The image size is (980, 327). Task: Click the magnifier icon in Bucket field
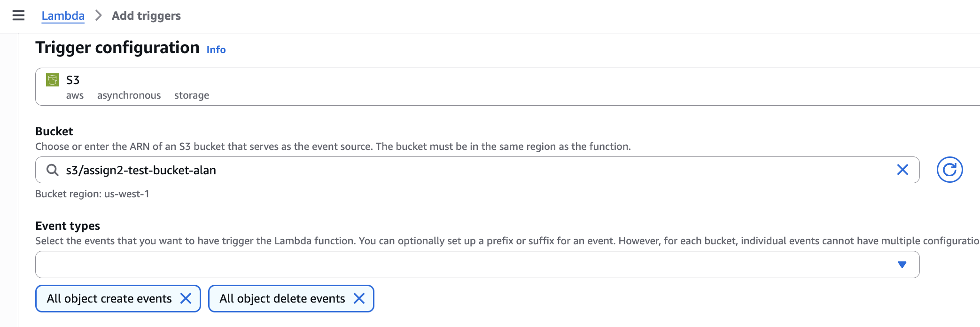(53, 170)
